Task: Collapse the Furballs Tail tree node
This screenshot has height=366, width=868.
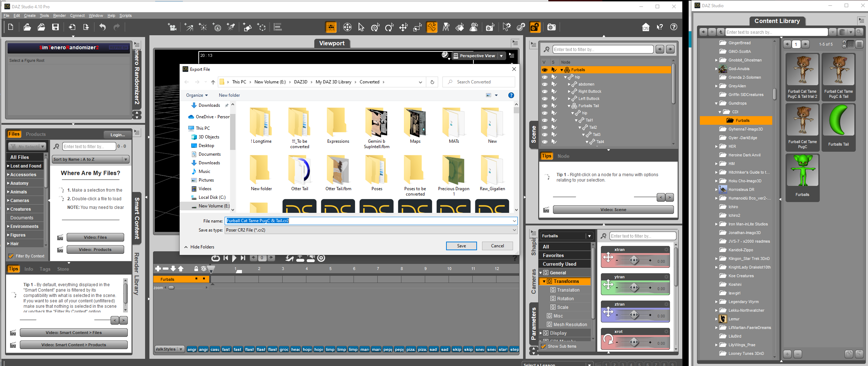Action: click(569, 106)
